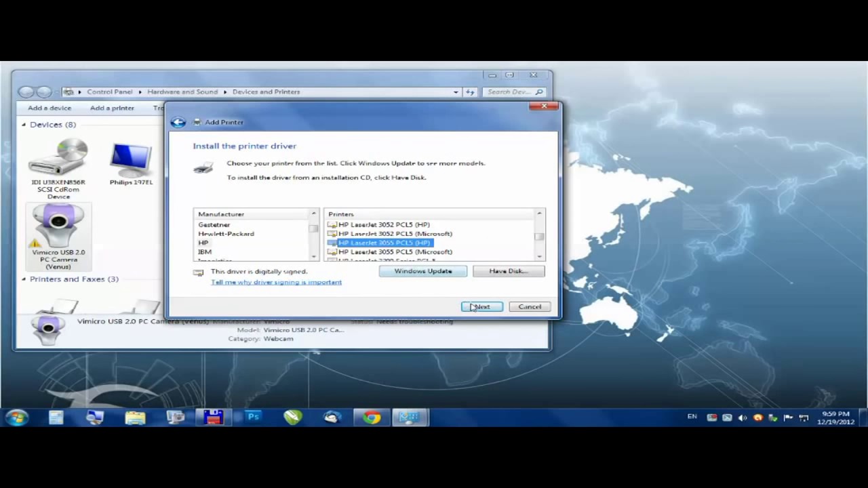
Task: Click the Windows Start orb
Action: pyautogui.click(x=16, y=418)
